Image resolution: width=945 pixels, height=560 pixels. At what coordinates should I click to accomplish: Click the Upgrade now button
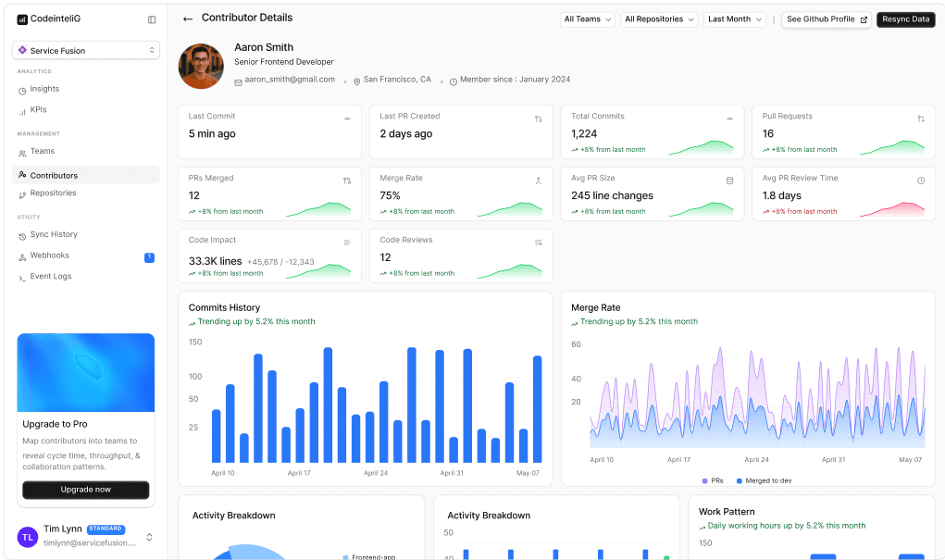pyautogui.click(x=85, y=490)
